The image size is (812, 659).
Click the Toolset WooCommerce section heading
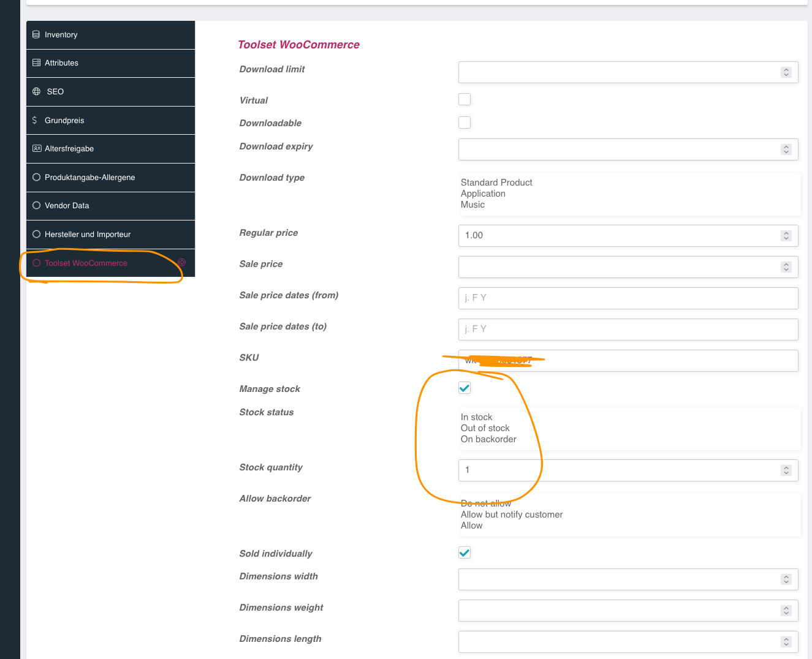coord(298,45)
